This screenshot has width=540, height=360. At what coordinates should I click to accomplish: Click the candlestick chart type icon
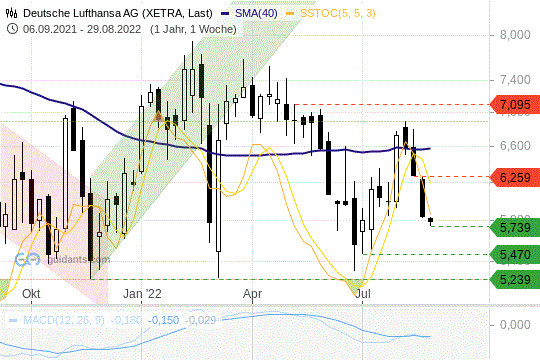[11, 13]
